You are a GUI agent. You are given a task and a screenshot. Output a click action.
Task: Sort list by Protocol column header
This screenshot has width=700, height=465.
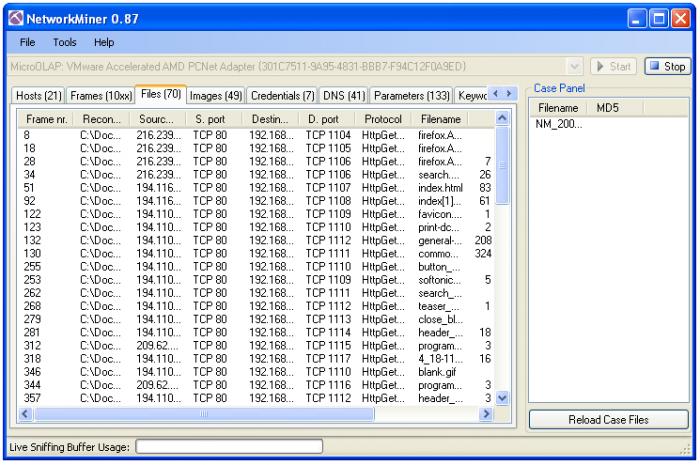click(382, 119)
